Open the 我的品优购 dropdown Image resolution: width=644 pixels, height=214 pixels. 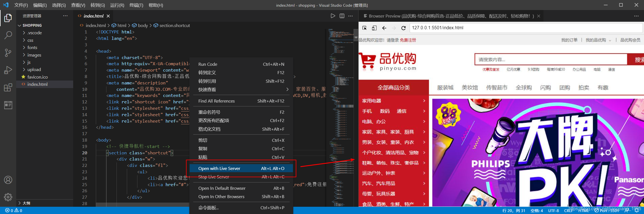coord(598,40)
